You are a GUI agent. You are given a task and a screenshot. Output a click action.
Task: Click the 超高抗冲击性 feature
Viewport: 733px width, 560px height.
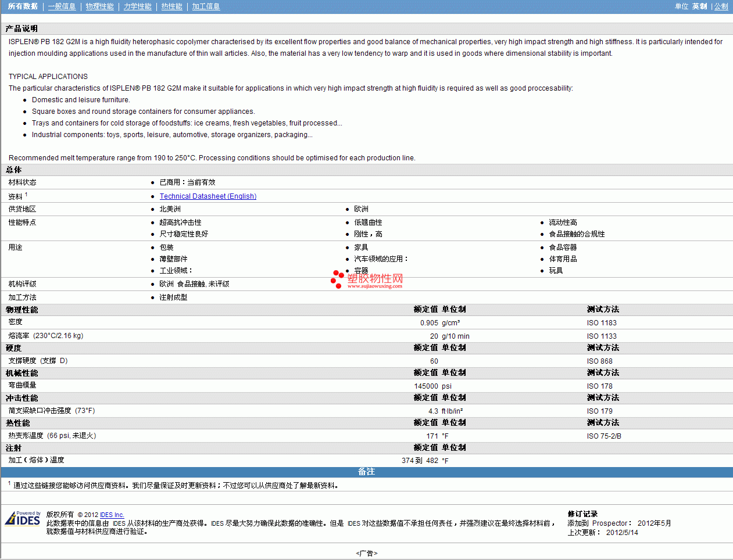(180, 222)
